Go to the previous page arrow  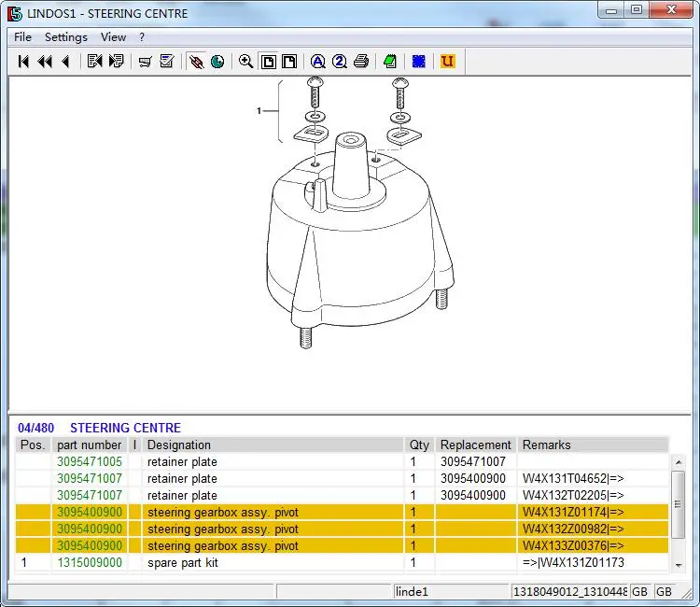click(x=65, y=62)
